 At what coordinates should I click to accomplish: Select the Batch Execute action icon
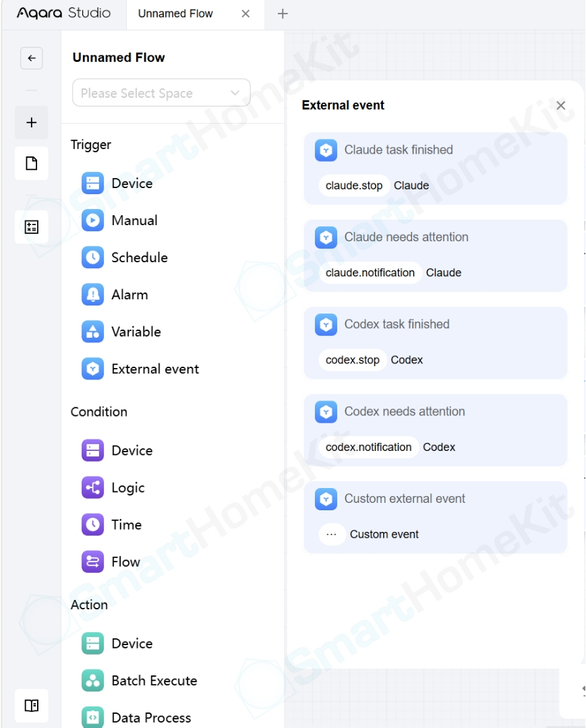(x=93, y=681)
